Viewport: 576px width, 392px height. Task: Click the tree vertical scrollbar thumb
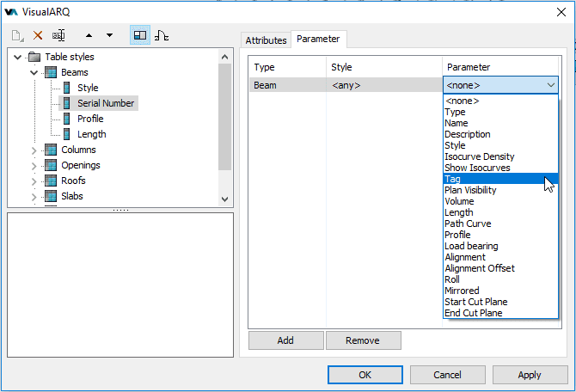pyautogui.click(x=225, y=117)
